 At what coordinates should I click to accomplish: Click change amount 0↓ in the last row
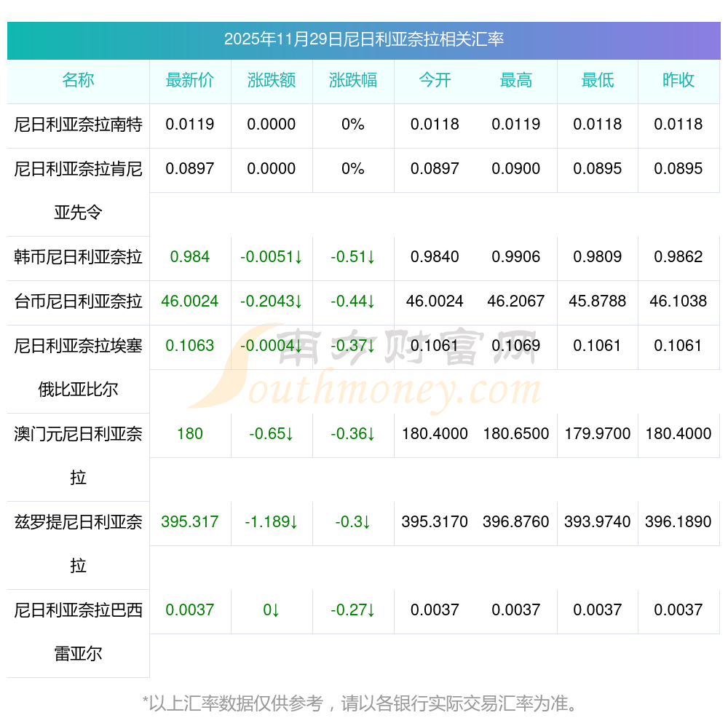[x=272, y=610]
